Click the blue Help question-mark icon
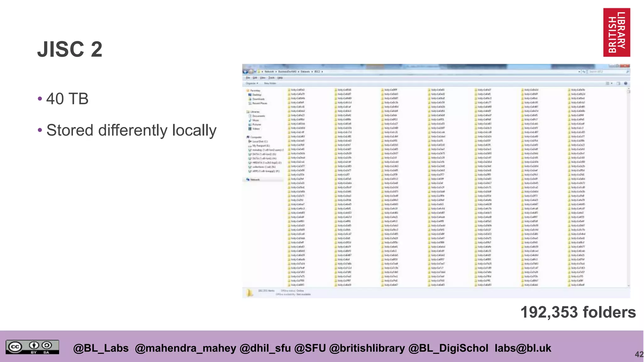Viewport: 644px width, 362px height. pos(625,83)
